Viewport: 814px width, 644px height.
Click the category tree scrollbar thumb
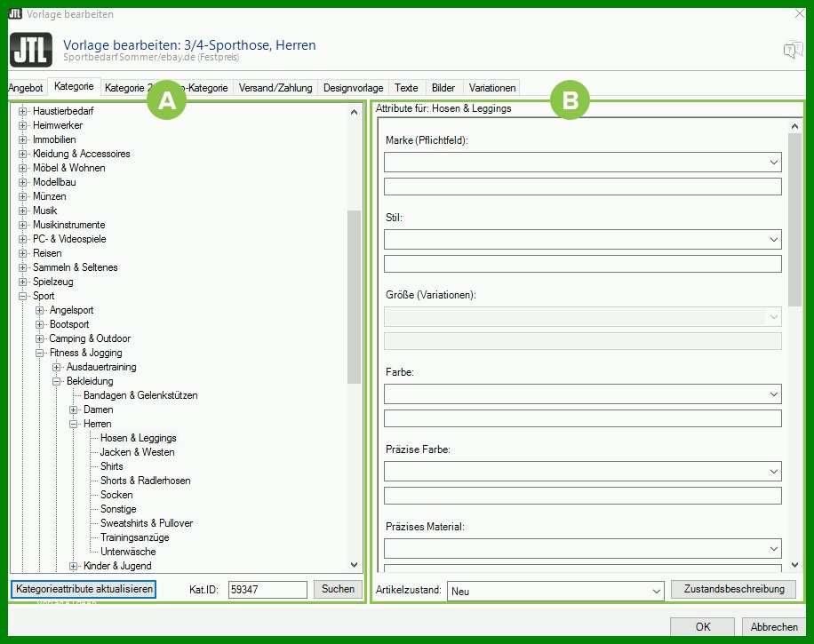(x=354, y=297)
